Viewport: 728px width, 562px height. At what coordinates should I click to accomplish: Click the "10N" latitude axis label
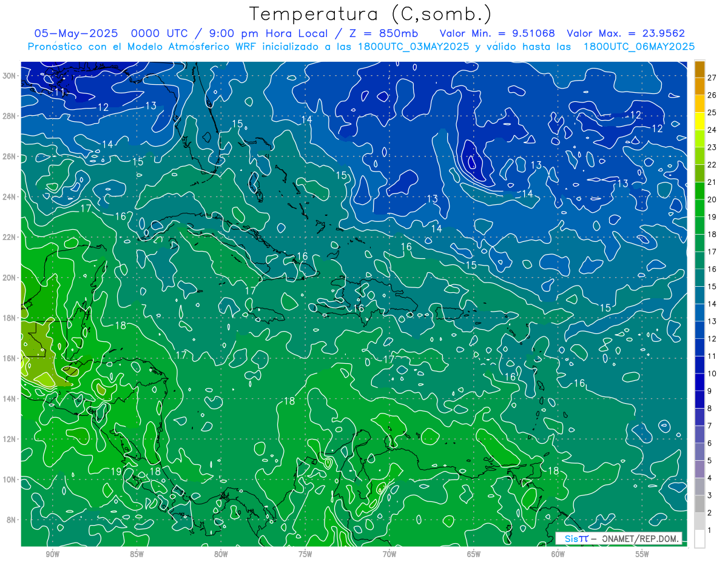coord(8,480)
